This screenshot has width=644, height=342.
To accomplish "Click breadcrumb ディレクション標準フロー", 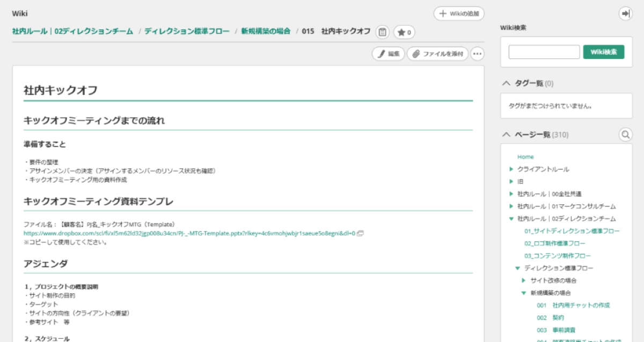I will tap(187, 32).
